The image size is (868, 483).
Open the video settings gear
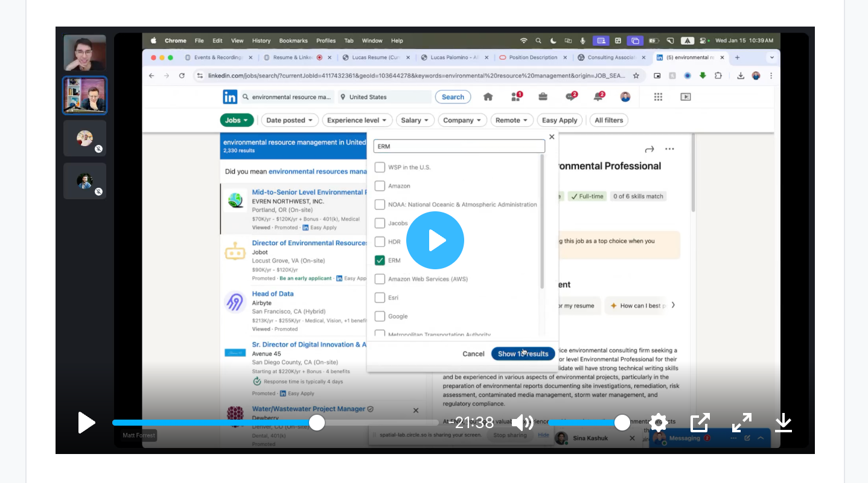tap(659, 423)
